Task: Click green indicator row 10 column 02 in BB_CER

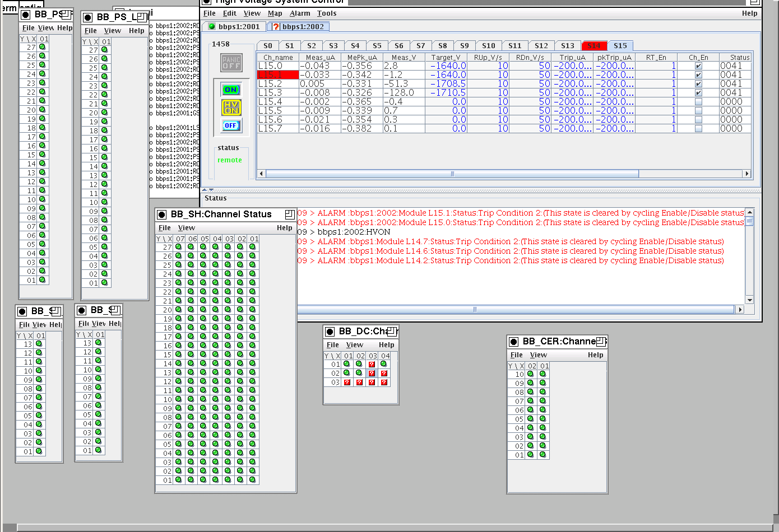Action: [x=531, y=374]
